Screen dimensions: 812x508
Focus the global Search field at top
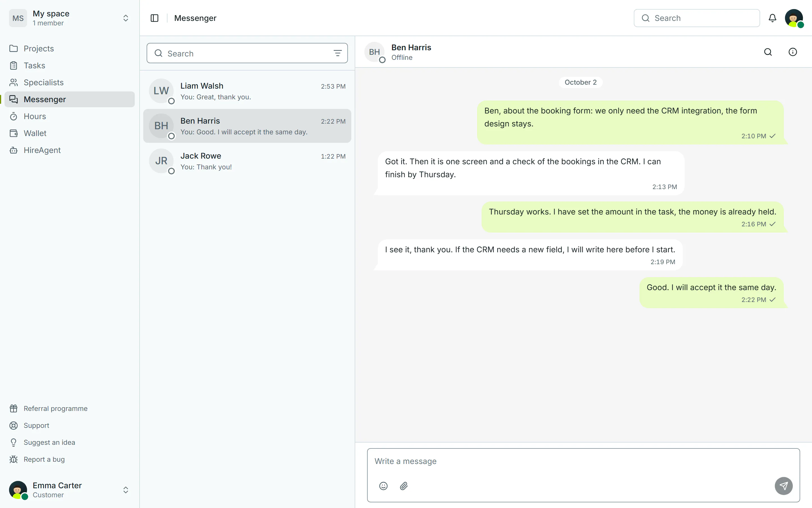point(697,18)
